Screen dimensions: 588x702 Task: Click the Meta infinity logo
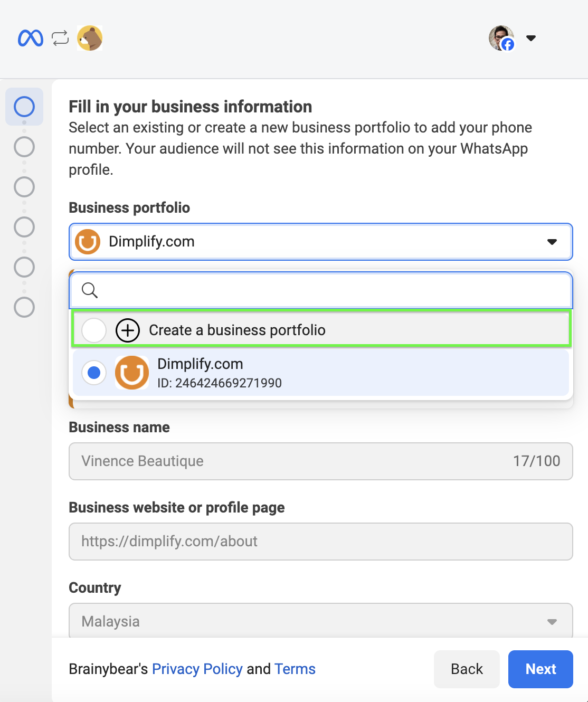pyautogui.click(x=31, y=38)
